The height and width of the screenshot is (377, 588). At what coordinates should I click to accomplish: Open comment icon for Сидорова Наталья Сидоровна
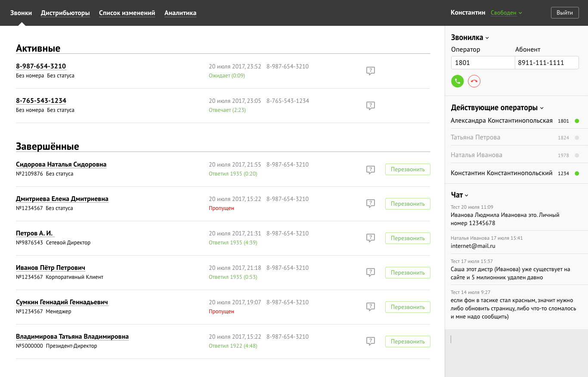click(x=370, y=170)
